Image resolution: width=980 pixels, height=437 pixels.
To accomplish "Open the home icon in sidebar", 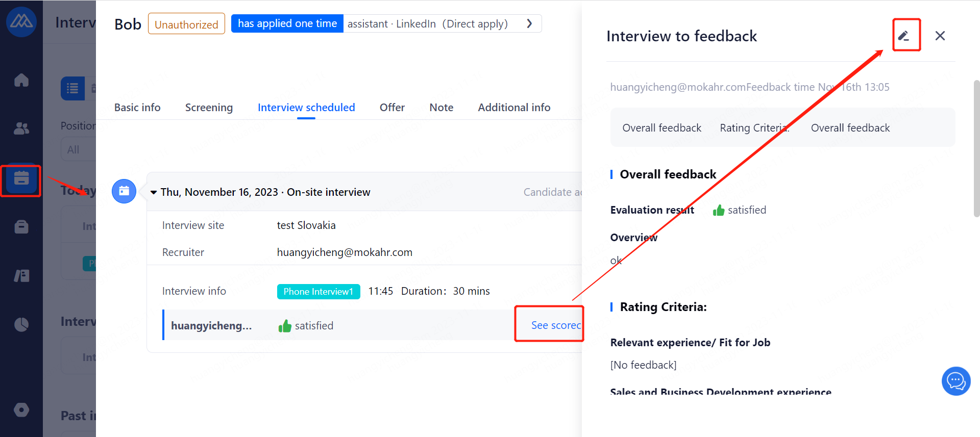I will point(21,80).
